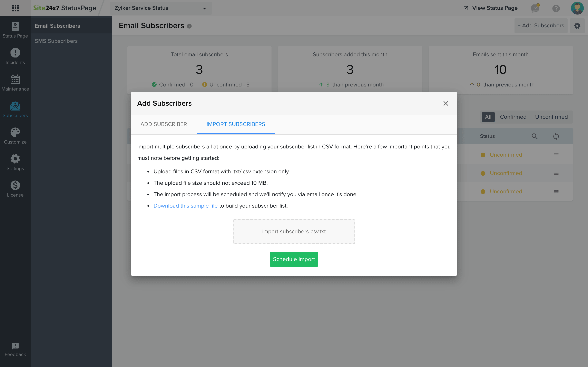Image resolution: width=588 pixels, height=367 pixels.
Task: Toggle the Confirmed subscribers filter
Action: pos(513,117)
